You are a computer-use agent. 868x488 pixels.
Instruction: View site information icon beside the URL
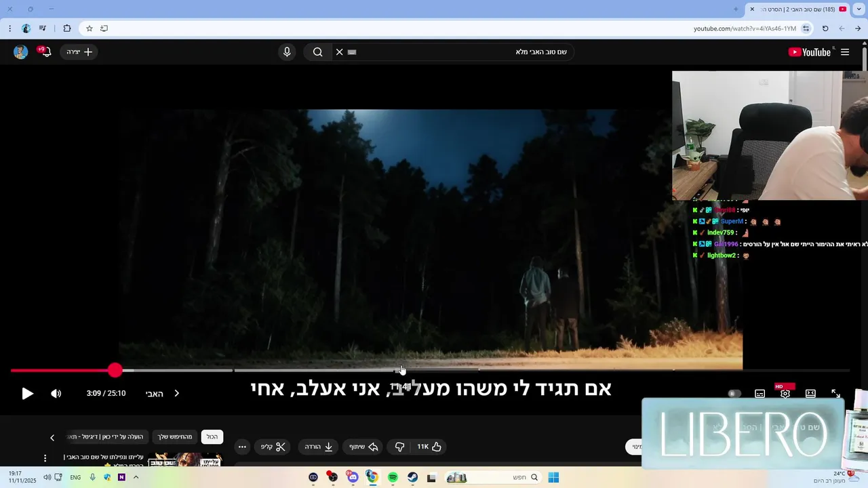coord(806,28)
